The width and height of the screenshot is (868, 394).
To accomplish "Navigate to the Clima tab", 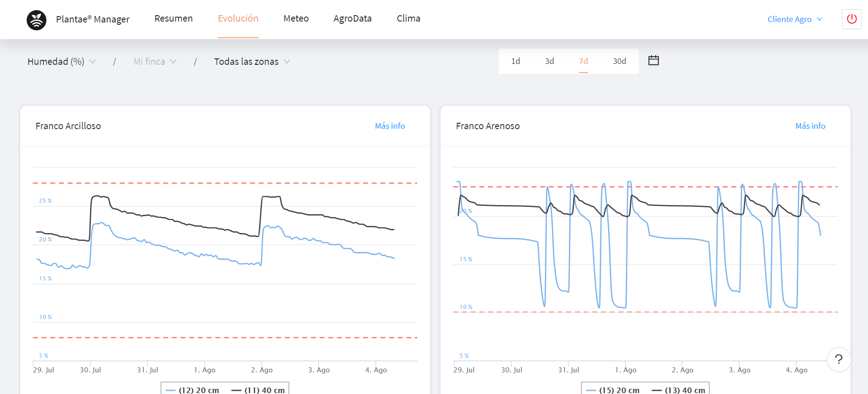I will (x=408, y=18).
